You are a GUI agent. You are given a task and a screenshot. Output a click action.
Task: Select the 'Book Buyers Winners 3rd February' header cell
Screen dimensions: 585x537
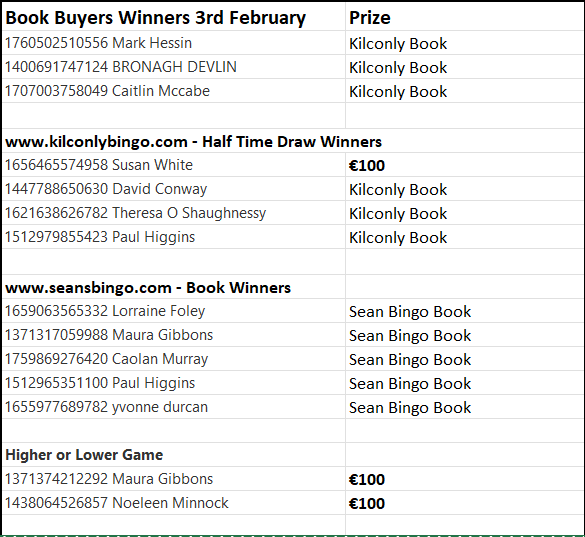[x=174, y=18]
